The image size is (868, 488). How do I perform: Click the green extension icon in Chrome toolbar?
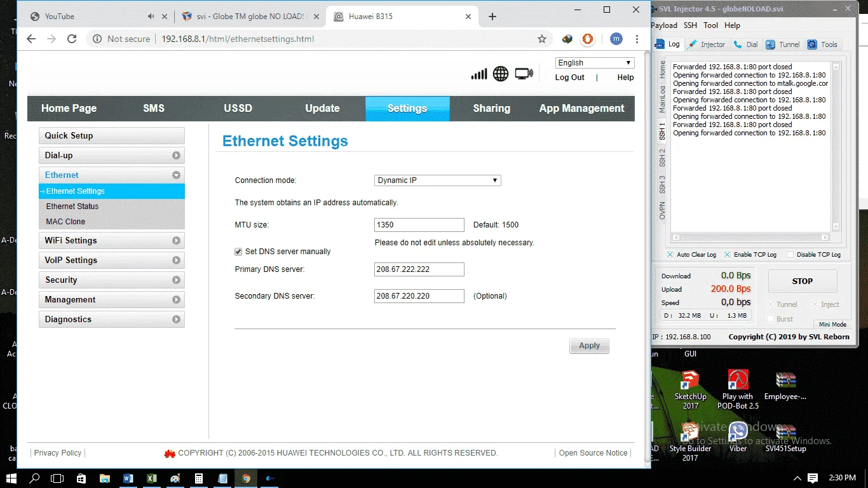pyautogui.click(x=567, y=39)
